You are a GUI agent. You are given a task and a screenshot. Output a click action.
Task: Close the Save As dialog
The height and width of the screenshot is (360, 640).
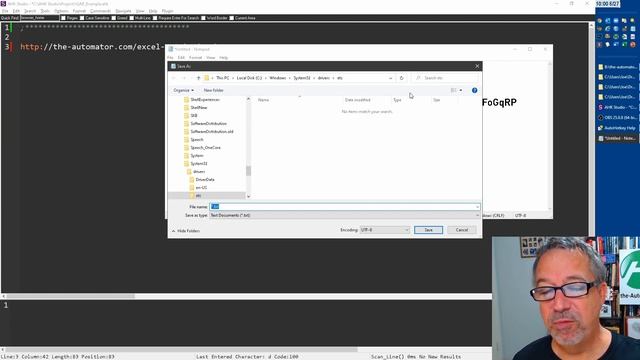(x=477, y=66)
